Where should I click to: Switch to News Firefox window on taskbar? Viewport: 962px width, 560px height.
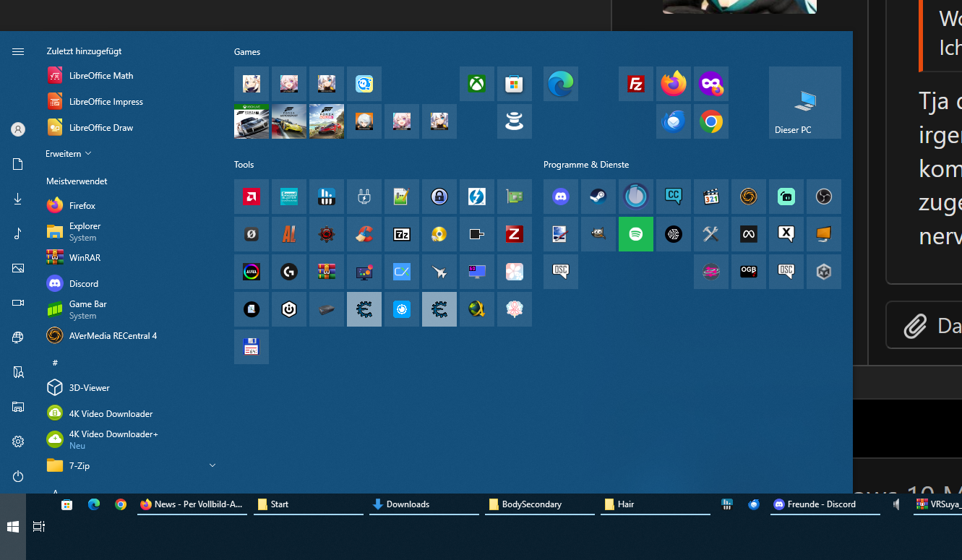coord(192,504)
